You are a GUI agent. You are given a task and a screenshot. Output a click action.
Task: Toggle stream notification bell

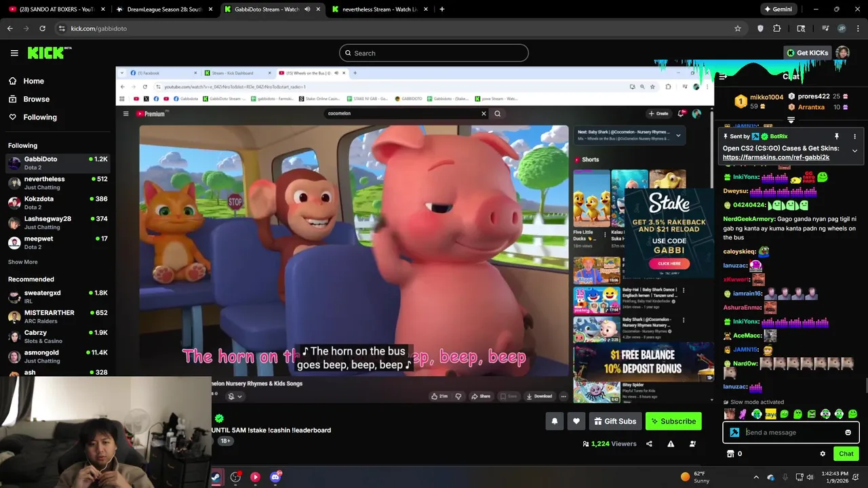554,421
